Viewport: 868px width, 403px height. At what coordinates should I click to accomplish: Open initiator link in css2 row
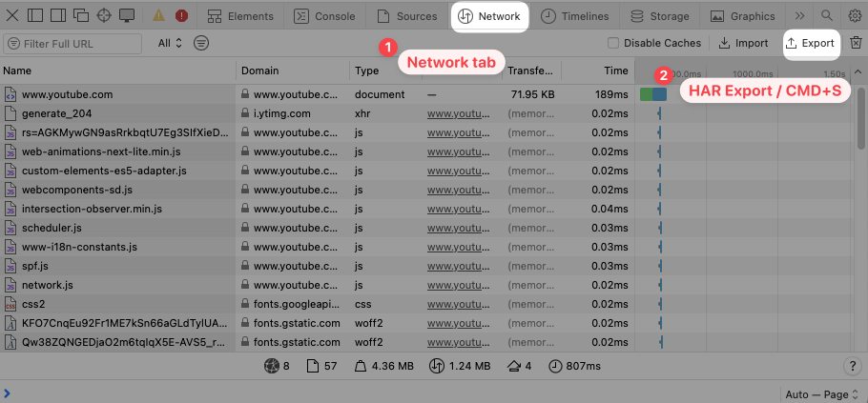click(459, 304)
